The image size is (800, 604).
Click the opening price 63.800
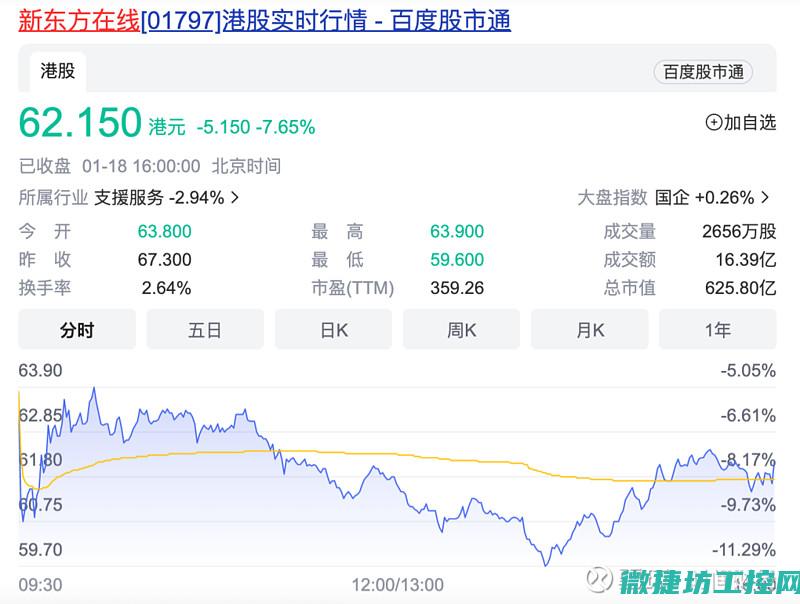pos(164,232)
